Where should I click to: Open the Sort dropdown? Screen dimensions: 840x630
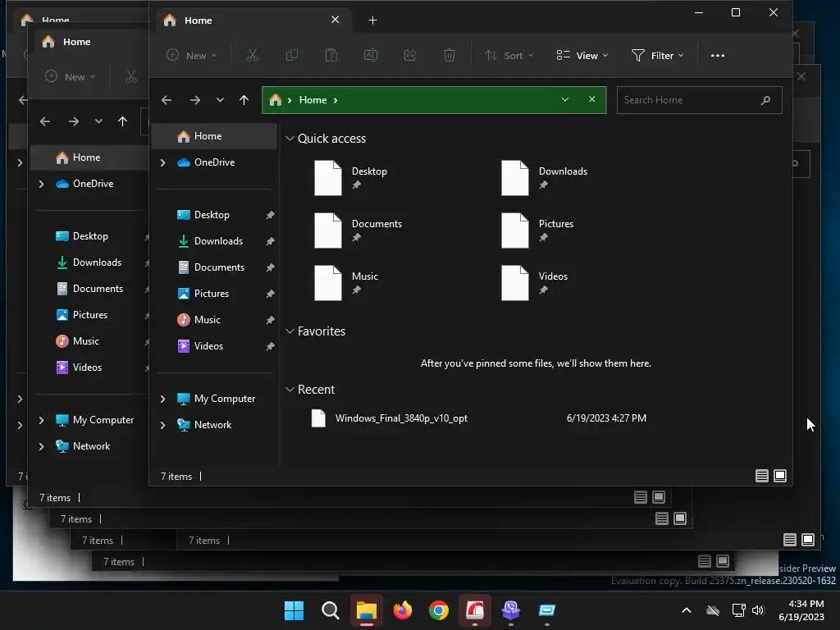tap(509, 55)
